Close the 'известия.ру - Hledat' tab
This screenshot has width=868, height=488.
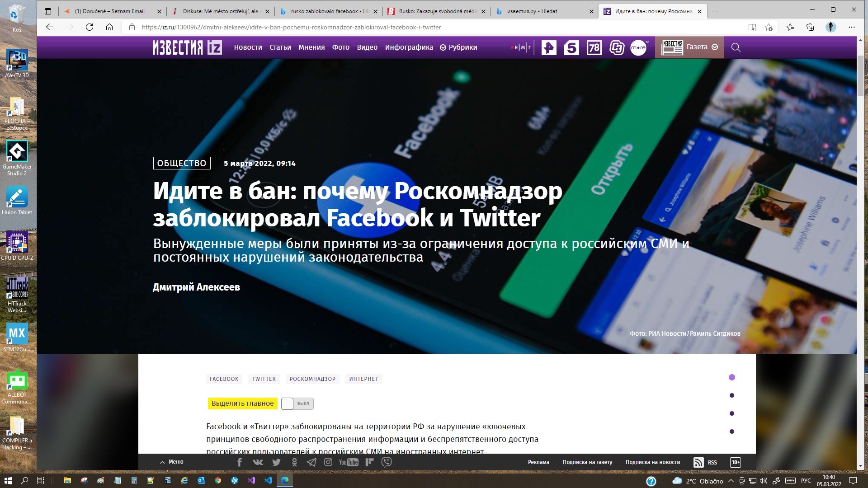point(591,12)
